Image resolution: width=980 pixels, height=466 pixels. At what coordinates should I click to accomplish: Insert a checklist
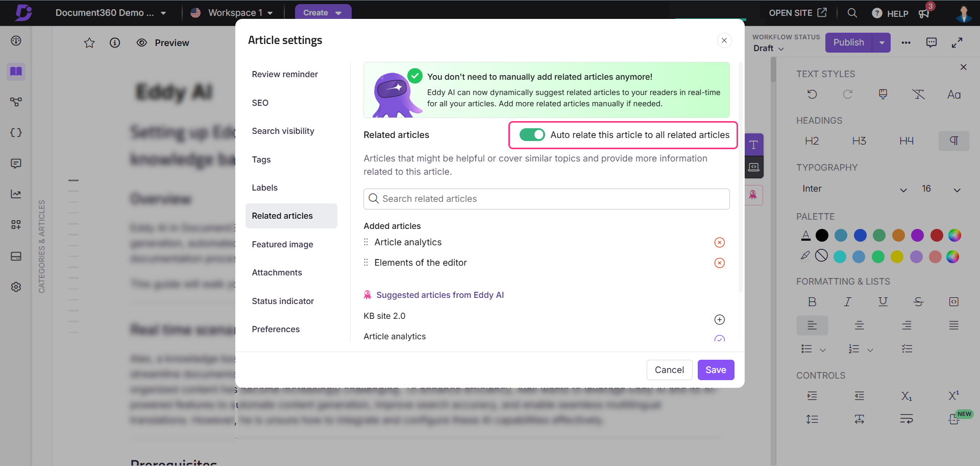(906, 349)
